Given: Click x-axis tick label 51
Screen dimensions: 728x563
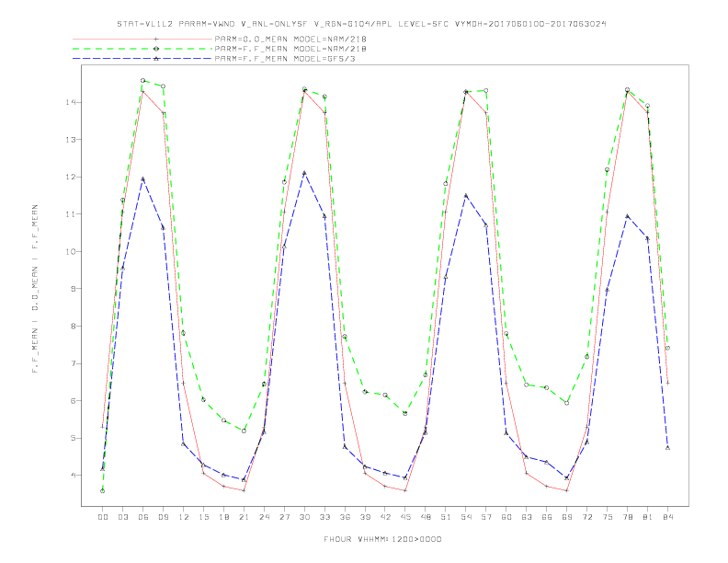Looking at the screenshot, I should [x=446, y=517].
